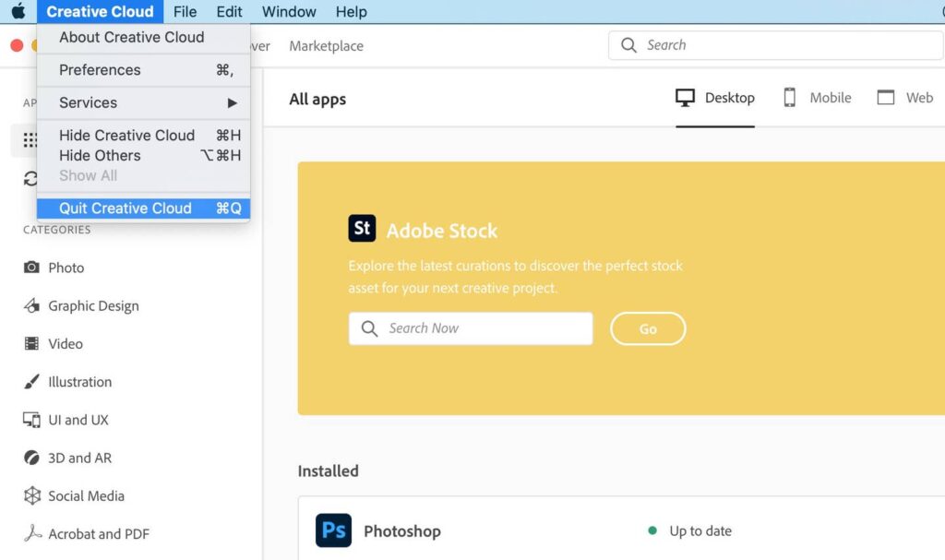
Task: Choose the Illustration brush icon
Action: (x=32, y=382)
